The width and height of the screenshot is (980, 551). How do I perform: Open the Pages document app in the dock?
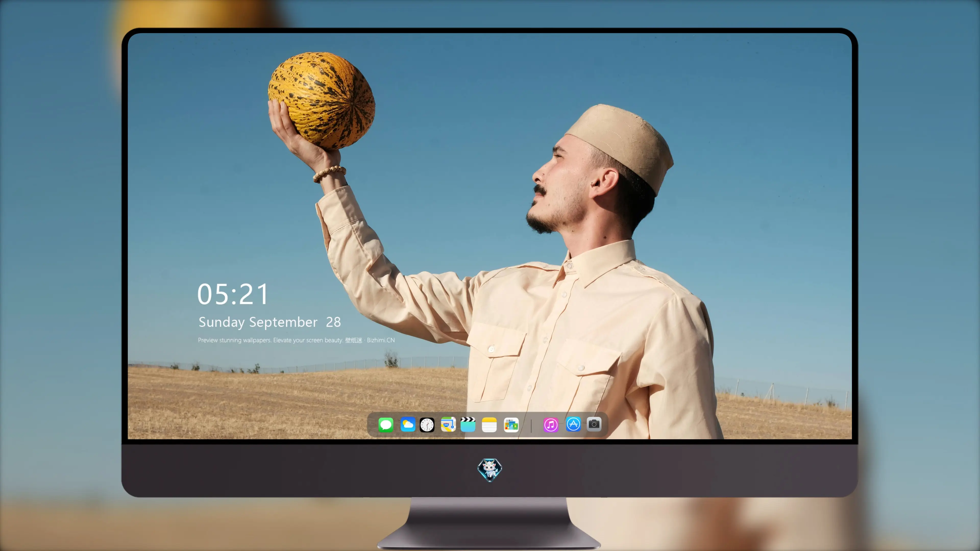[x=511, y=424]
